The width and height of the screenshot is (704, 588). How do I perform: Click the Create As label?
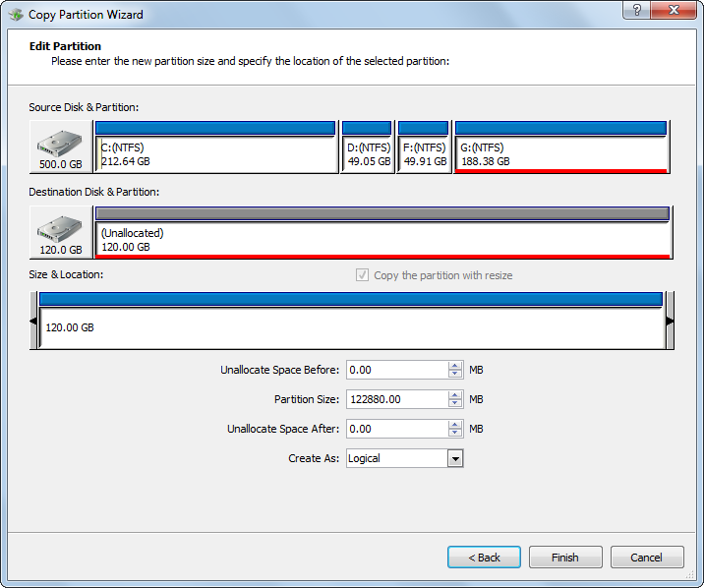(314, 458)
